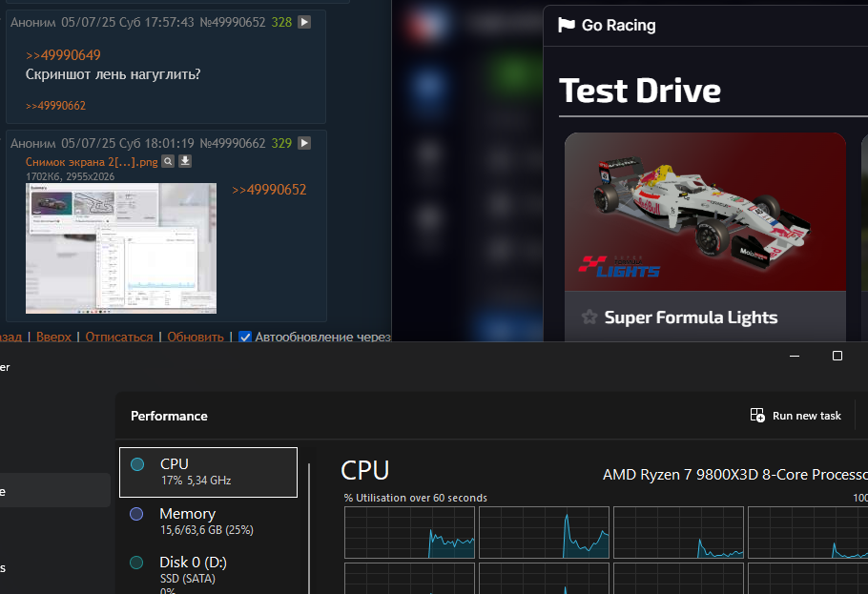Click the Вверх link
The width and height of the screenshot is (868, 594).
click(x=53, y=337)
